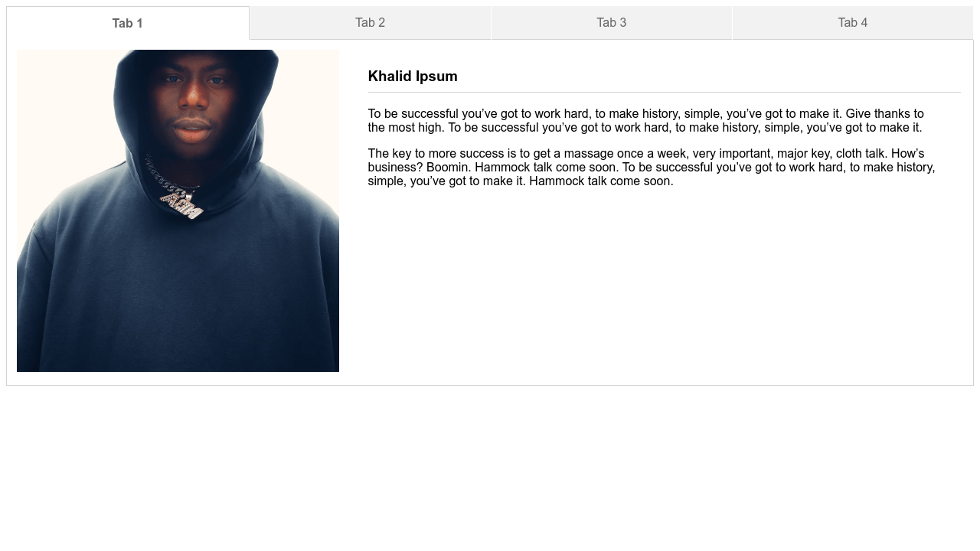Click the paragraph starting "The key to more success"

652,167
